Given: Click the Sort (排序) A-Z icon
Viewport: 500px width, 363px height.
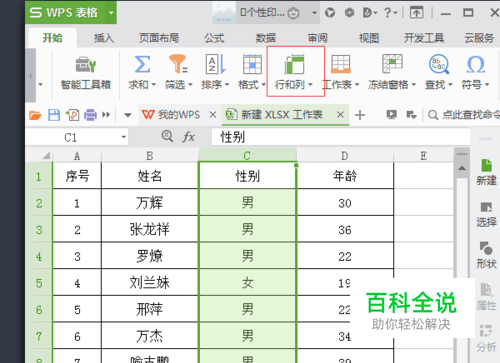Looking at the screenshot, I should [x=215, y=64].
